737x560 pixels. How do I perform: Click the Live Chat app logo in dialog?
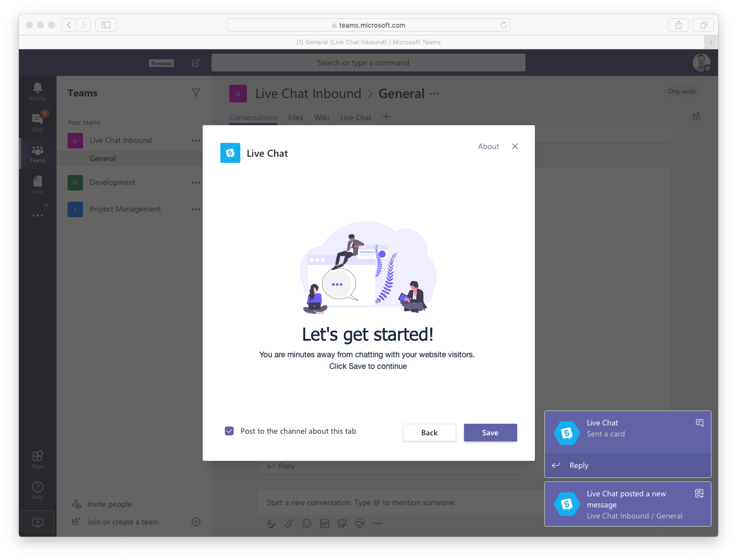(230, 153)
